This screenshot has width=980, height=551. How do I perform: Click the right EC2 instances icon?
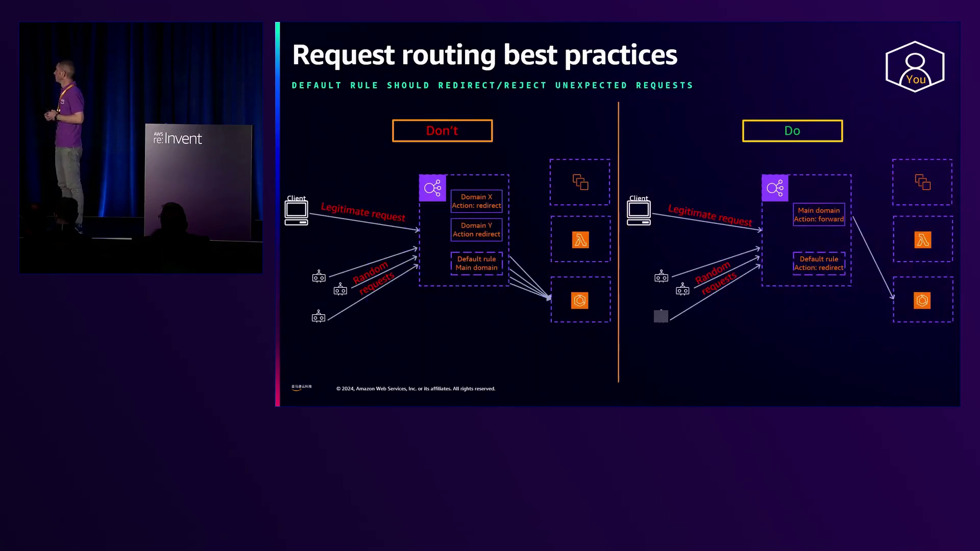tap(923, 182)
